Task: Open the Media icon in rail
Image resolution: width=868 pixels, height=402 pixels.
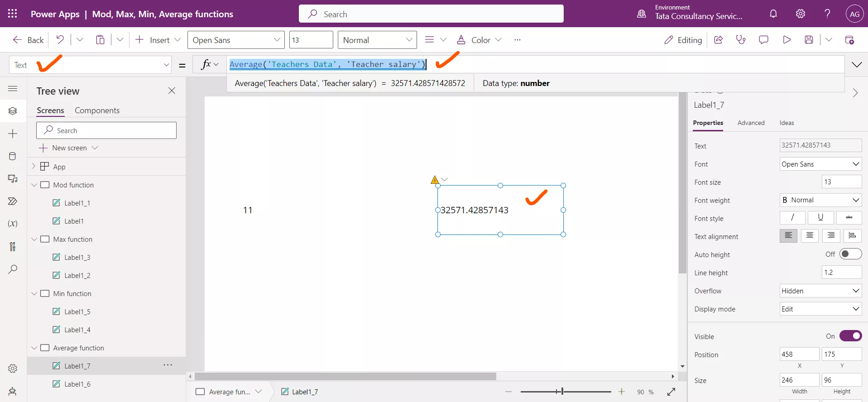Action: tap(13, 179)
